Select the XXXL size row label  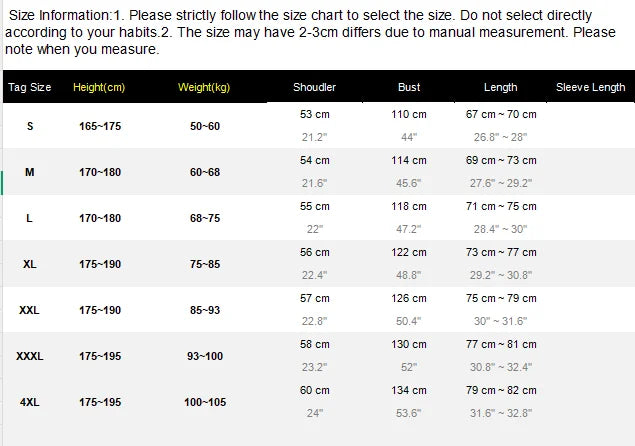click(30, 356)
